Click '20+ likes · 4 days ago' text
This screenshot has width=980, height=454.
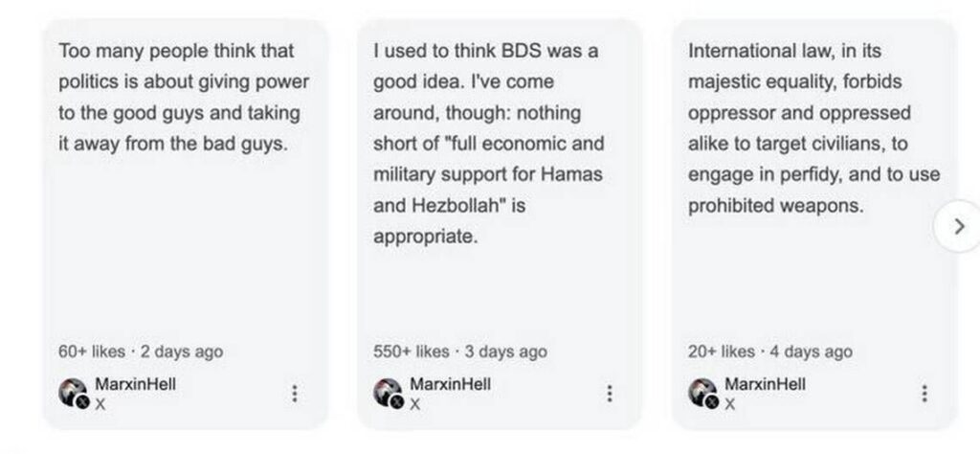(x=769, y=352)
